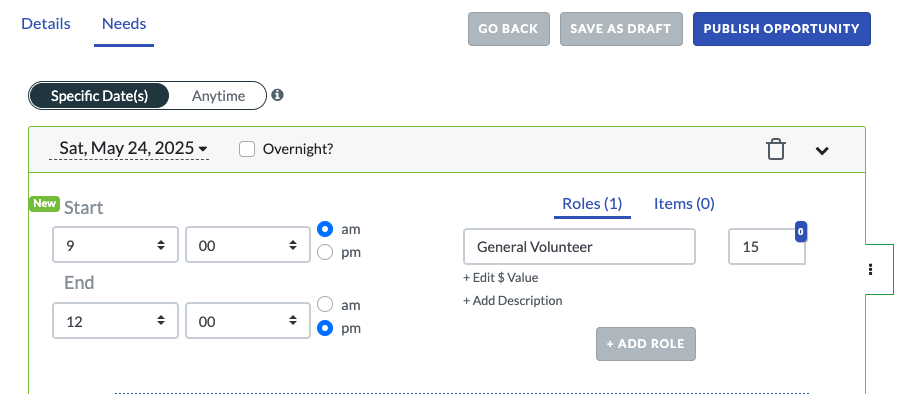Open the Start hour dropdown showing 9
Image resolution: width=897 pixels, height=394 pixels.
click(116, 245)
